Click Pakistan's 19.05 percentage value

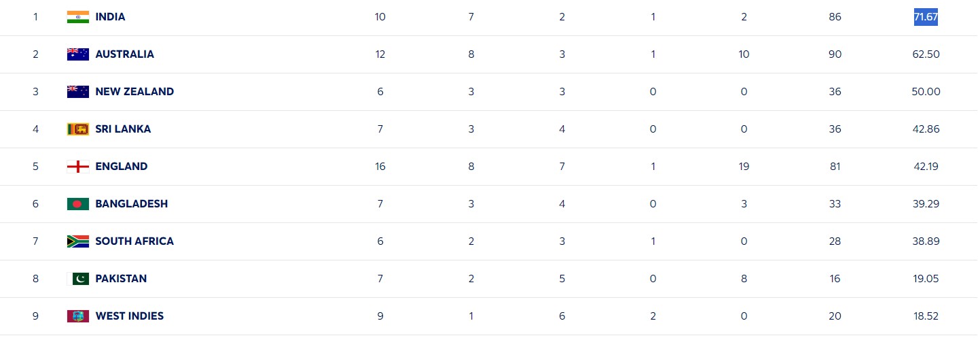pyautogui.click(x=926, y=279)
